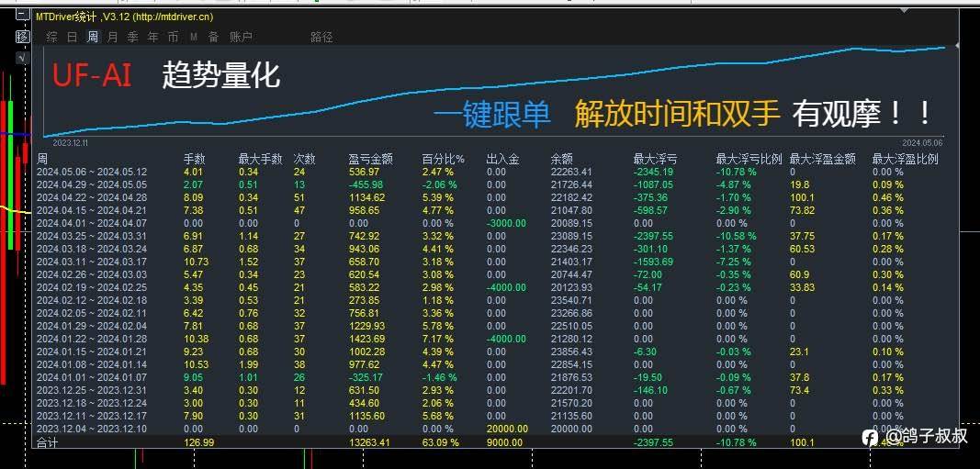Click the 余额 column header

point(562,160)
